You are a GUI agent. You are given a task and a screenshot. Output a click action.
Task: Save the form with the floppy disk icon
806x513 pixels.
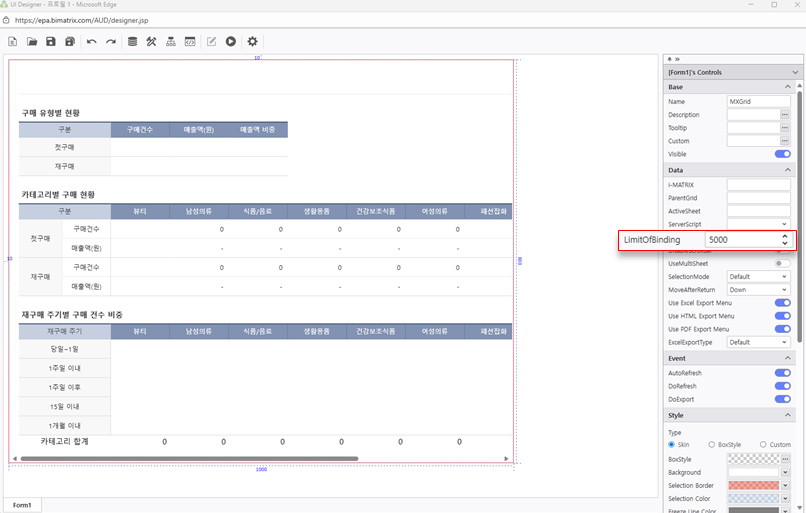(x=51, y=42)
